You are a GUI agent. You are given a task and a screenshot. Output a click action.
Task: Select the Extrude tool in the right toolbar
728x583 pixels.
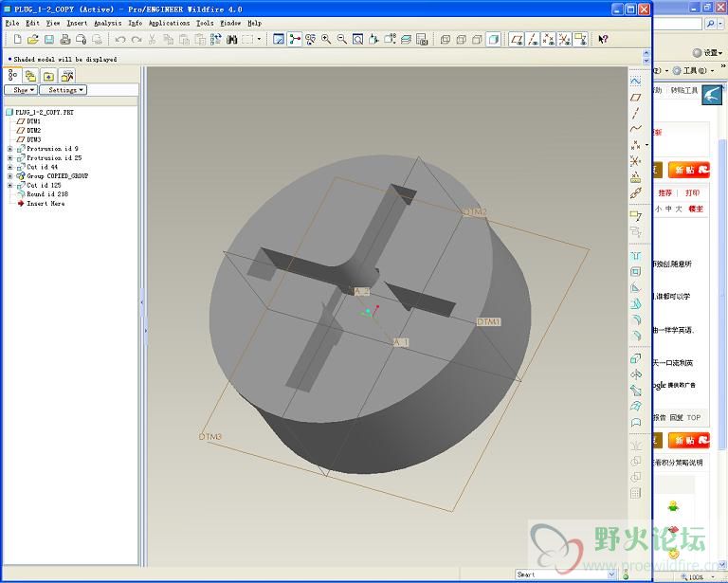click(x=636, y=358)
